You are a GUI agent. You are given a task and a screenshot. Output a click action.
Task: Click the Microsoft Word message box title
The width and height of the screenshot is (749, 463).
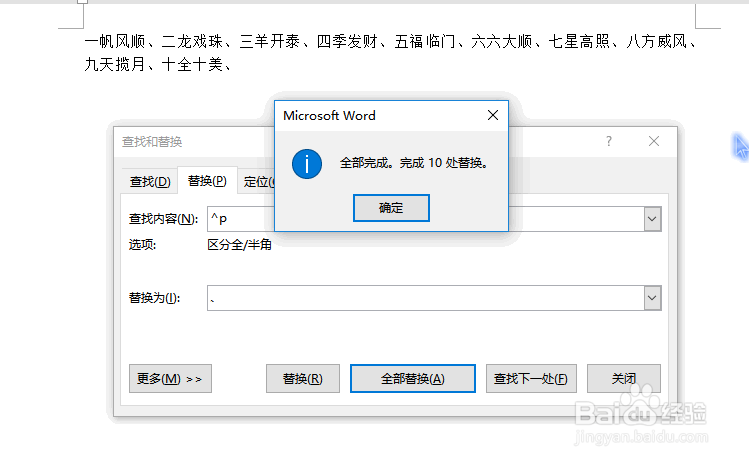pos(329,116)
